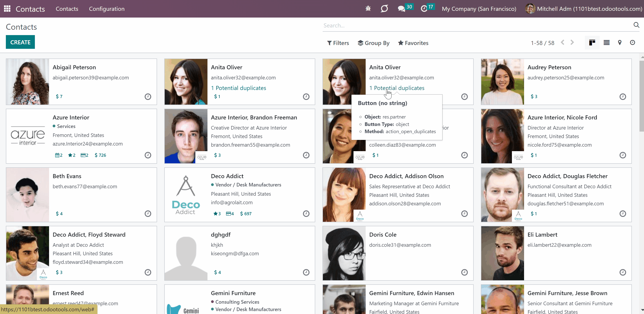Open activity clock on Addison Olson card

(x=464, y=214)
